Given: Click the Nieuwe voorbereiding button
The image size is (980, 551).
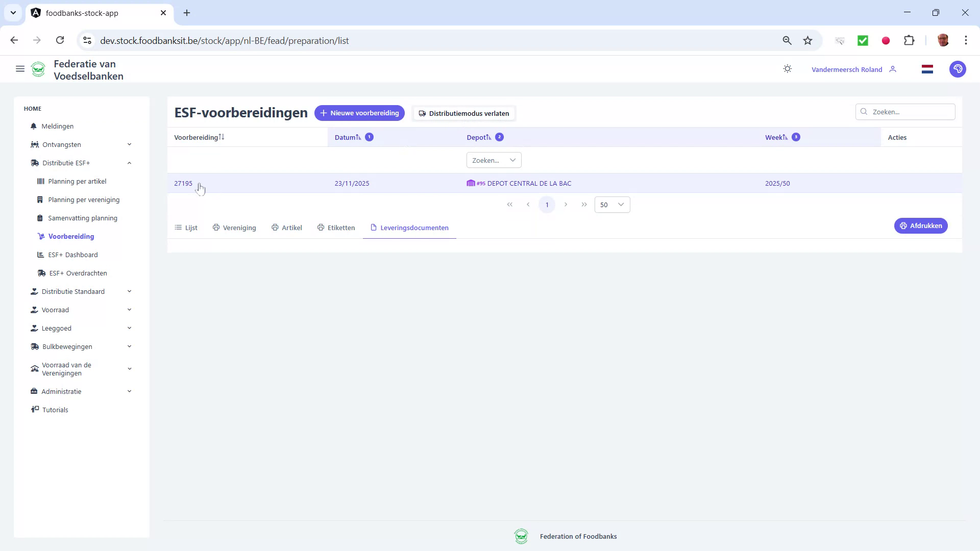Looking at the screenshot, I should 359,113.
